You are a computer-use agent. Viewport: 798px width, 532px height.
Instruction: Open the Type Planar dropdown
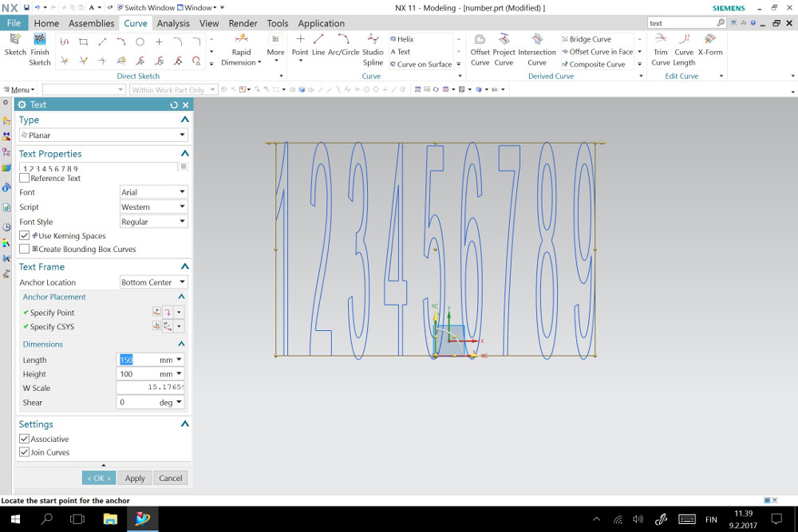coord(103,136)
